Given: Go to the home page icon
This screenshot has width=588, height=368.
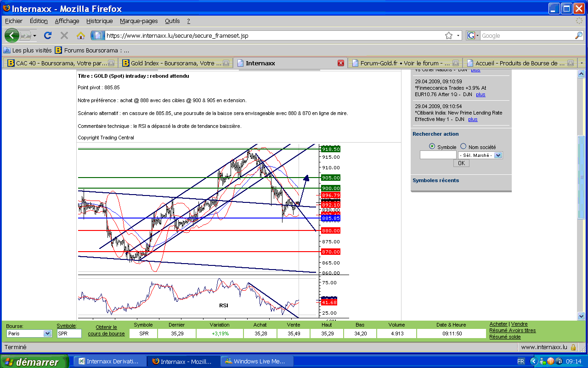Looking at the screenshot, I should pos(81,35).
